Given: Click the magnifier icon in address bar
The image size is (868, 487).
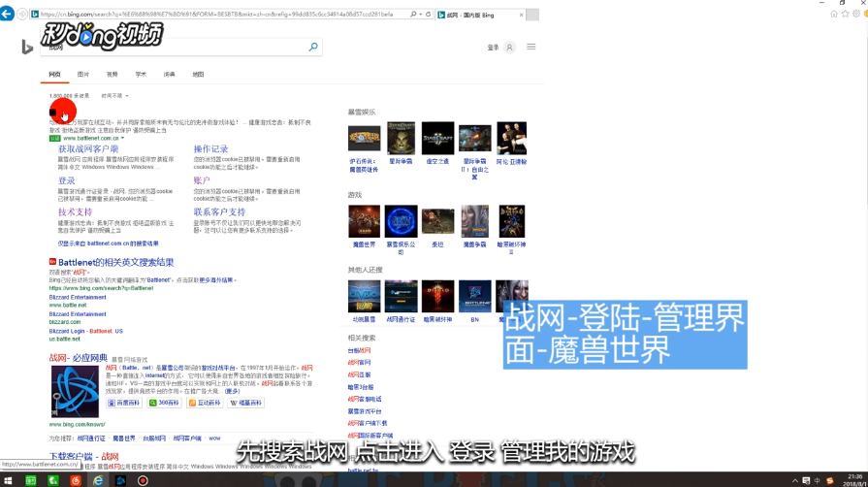Looking at the screenshot, I should tap(413, 15).
